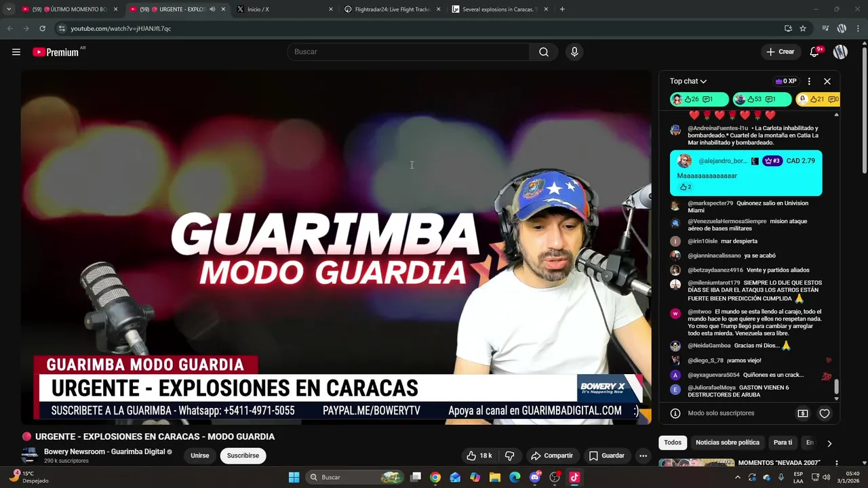868x488 pixels.
Task: Open the weather widget showing 15°C
Action: pyautogui.click(x=29, y=477)
